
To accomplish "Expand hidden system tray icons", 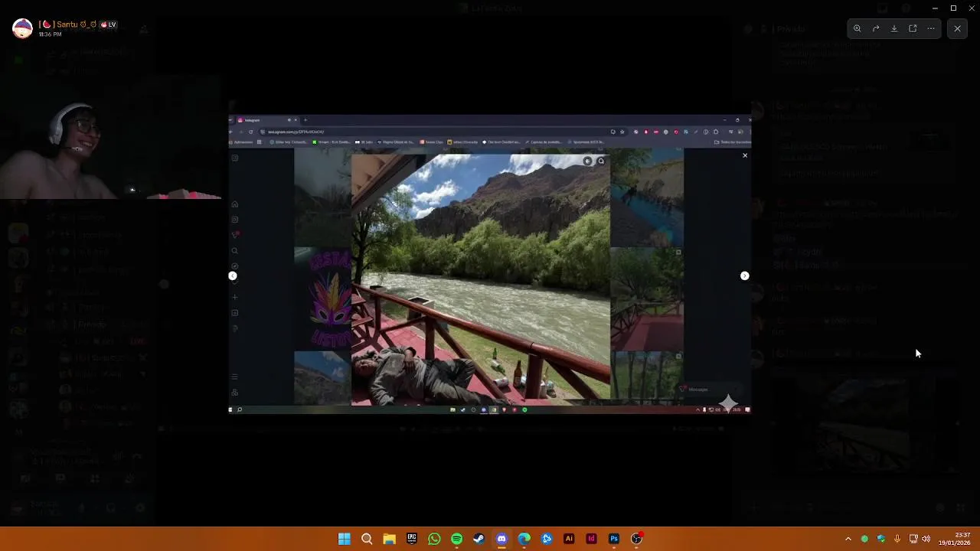I will coord(848,539).
